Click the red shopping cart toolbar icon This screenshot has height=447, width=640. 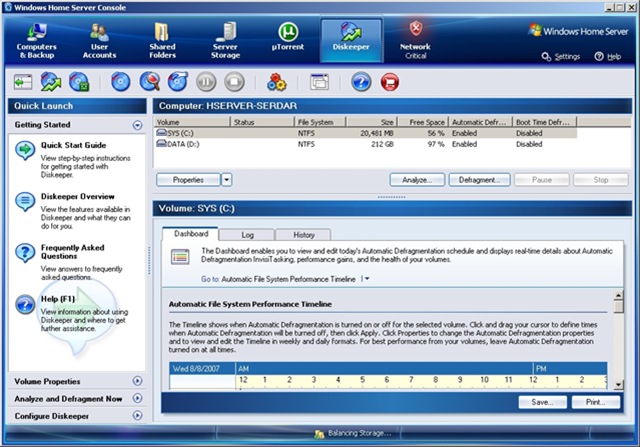tap(390, 82)
